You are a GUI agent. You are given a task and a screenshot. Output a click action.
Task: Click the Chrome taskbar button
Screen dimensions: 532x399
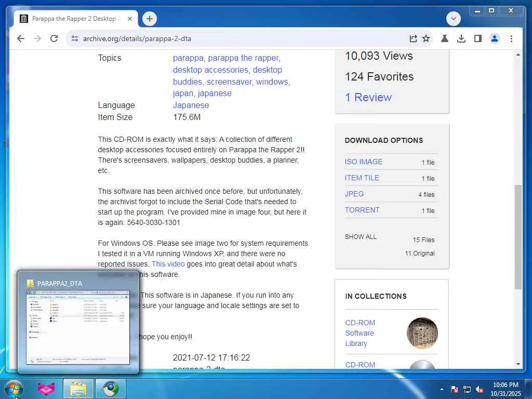coord(111,389)
